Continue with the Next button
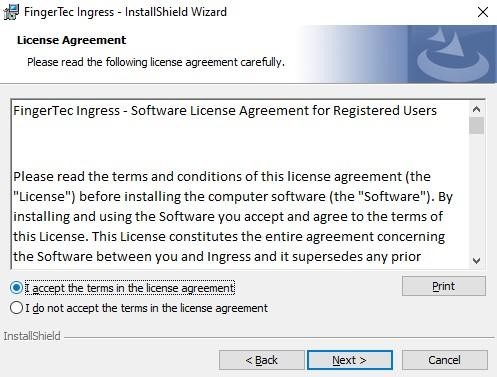 pyautogui.click(x=350, y=360)
